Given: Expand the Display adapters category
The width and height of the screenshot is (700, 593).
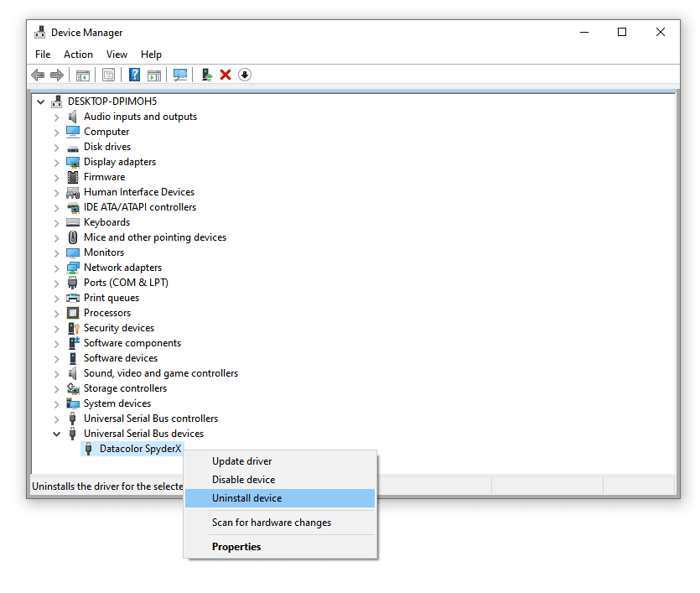Looking at the screenshot, I should pyautogui.click(x=56, y=161).
